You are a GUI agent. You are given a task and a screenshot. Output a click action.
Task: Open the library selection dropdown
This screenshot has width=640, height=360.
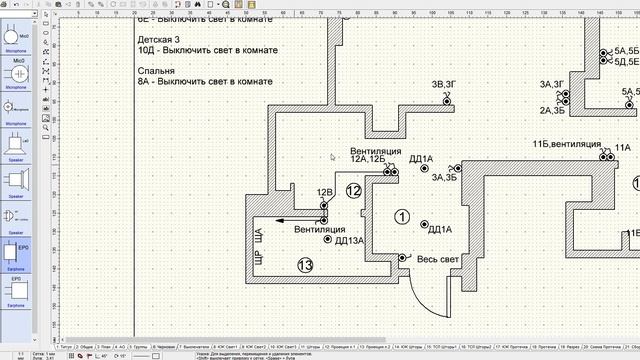[34, 13]
